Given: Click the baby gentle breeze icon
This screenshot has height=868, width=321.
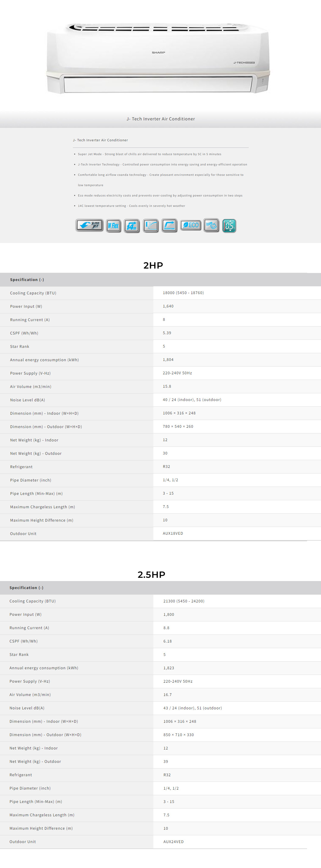Looking at the screenshot, I should (211, 225).
